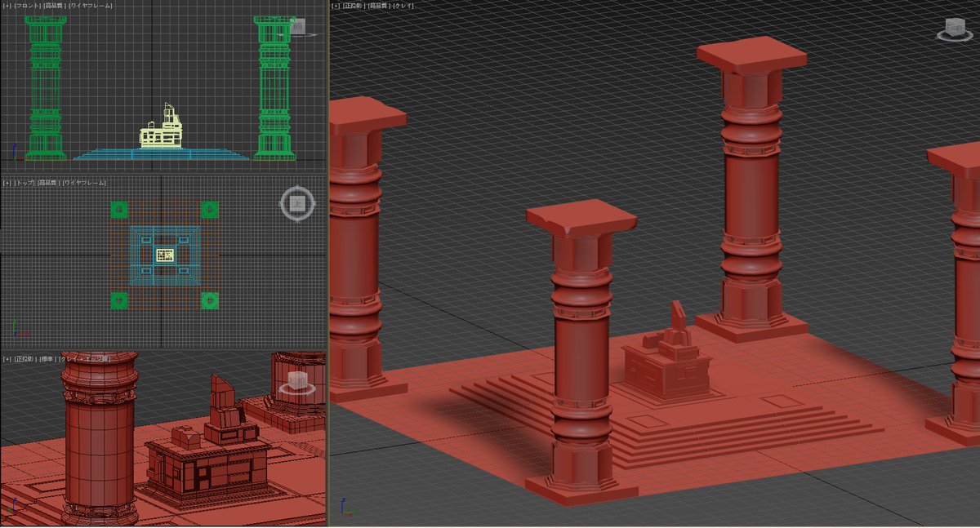This screenshot has height=528, width=980.
Task: Open the フロント view label menu
Action: 27,6
